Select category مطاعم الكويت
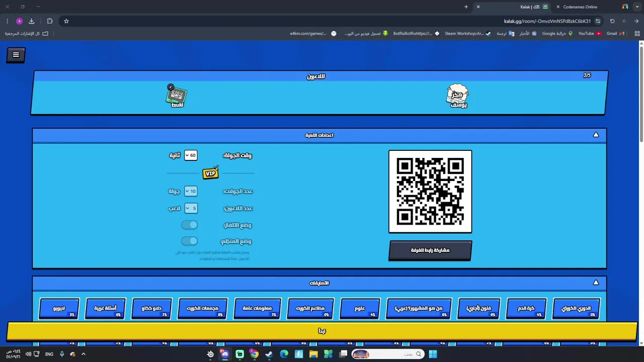The height and width of the screenshot is (362, 644). 310,309
